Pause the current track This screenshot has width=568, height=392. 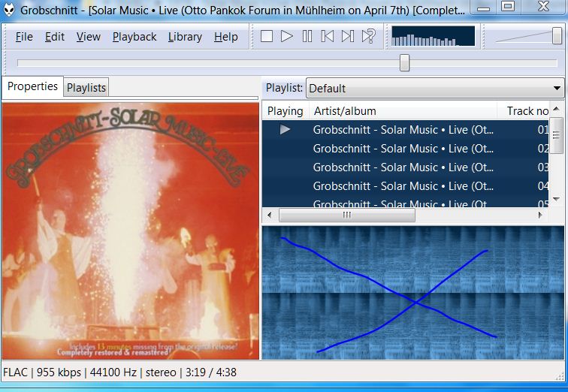[x=307, y=36]
